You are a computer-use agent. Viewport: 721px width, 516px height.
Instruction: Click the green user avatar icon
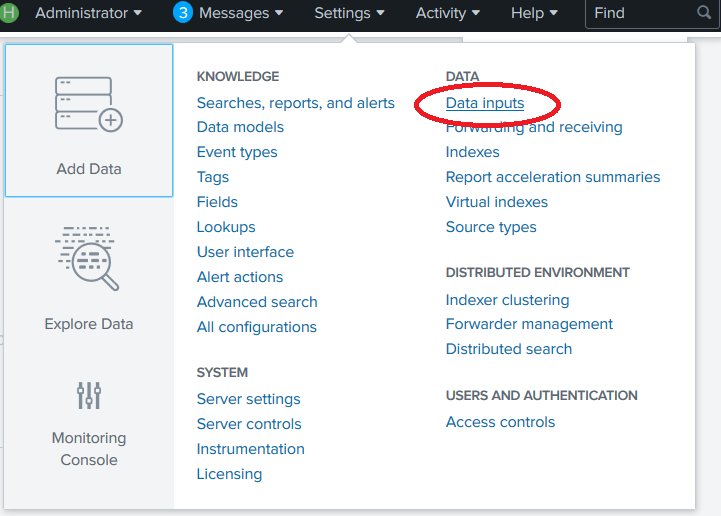coord(9,13)
